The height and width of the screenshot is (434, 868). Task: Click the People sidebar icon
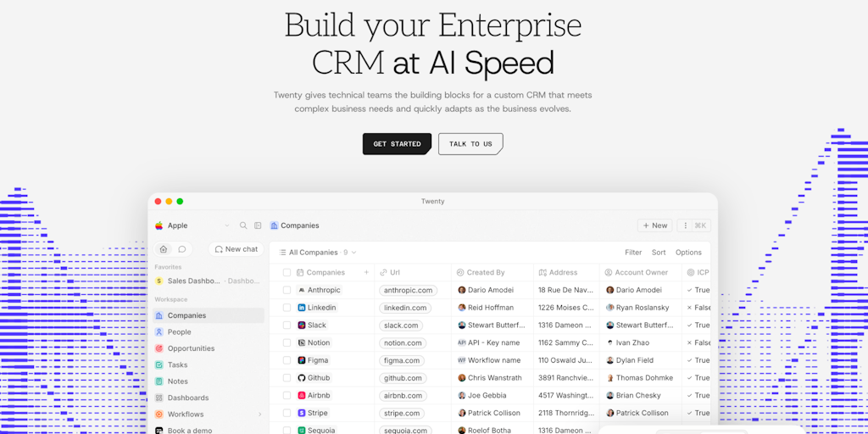tap(159, 332)
